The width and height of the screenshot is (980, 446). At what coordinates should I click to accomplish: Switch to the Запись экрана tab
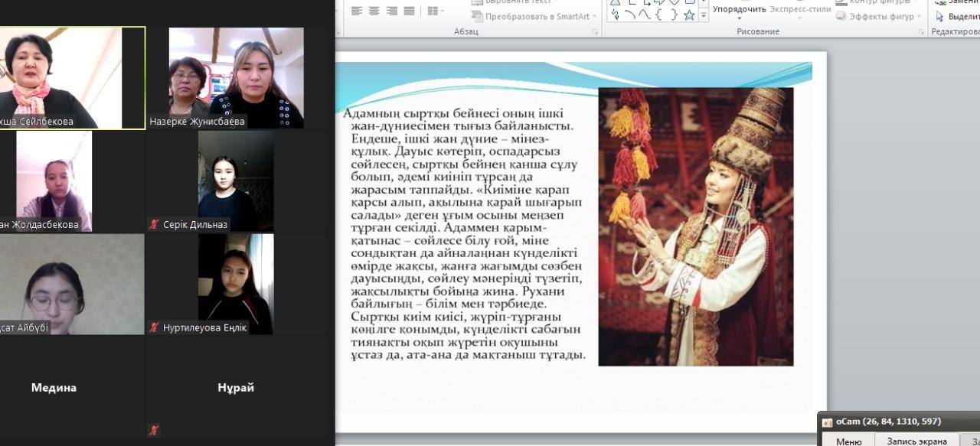point(916,441)
